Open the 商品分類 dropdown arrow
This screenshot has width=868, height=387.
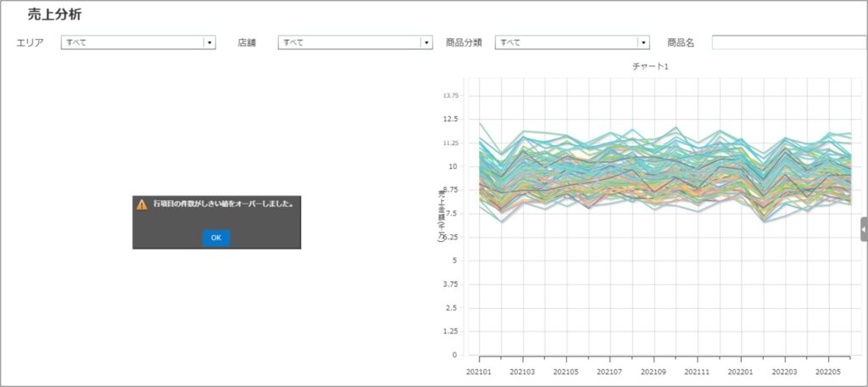pyautogui.click(x=643, y=42)
